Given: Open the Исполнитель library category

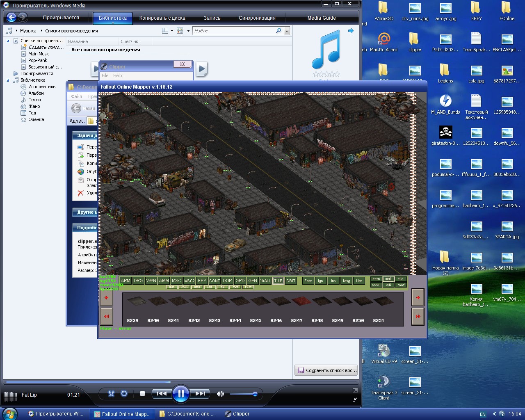Looking at the screenshot, I should click(42, 87).
